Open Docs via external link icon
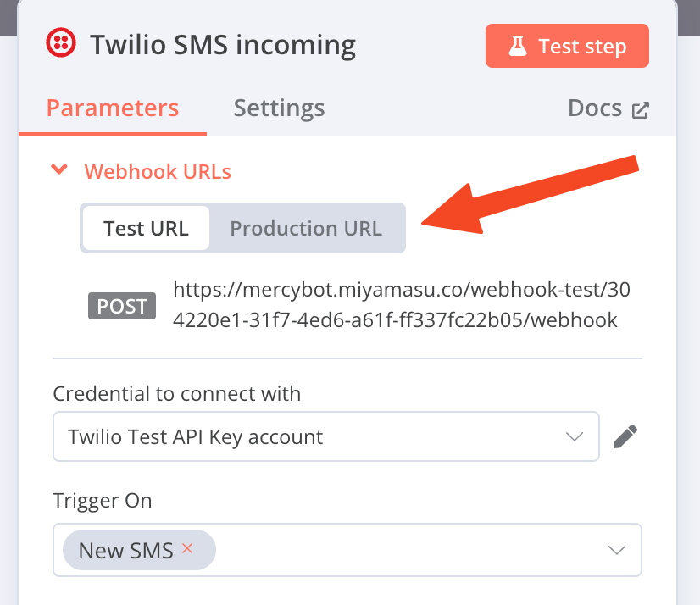Image resolution: width=700 pixels, height=605 pixels. click(x=640, y=110)
